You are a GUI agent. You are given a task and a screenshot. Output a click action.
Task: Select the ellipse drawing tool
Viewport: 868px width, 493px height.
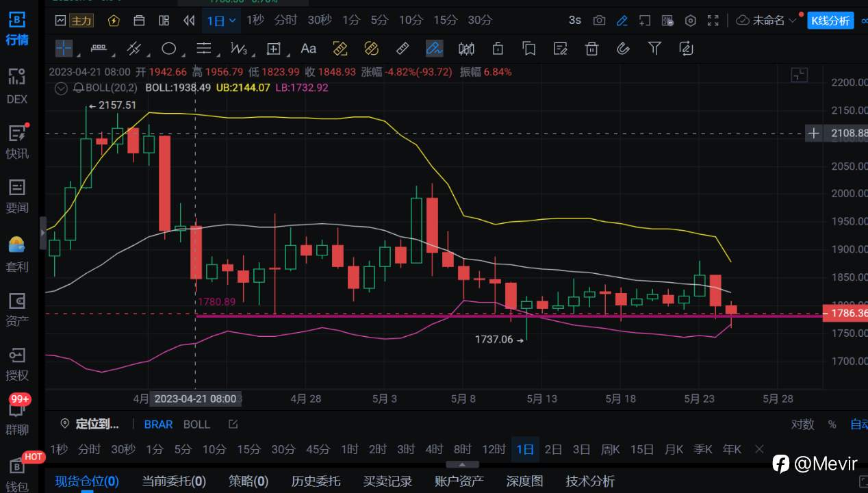169,49
